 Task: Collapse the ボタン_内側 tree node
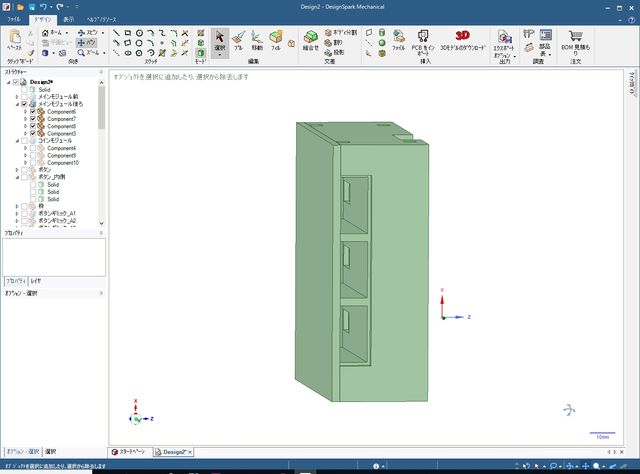(x=17, y=177)
